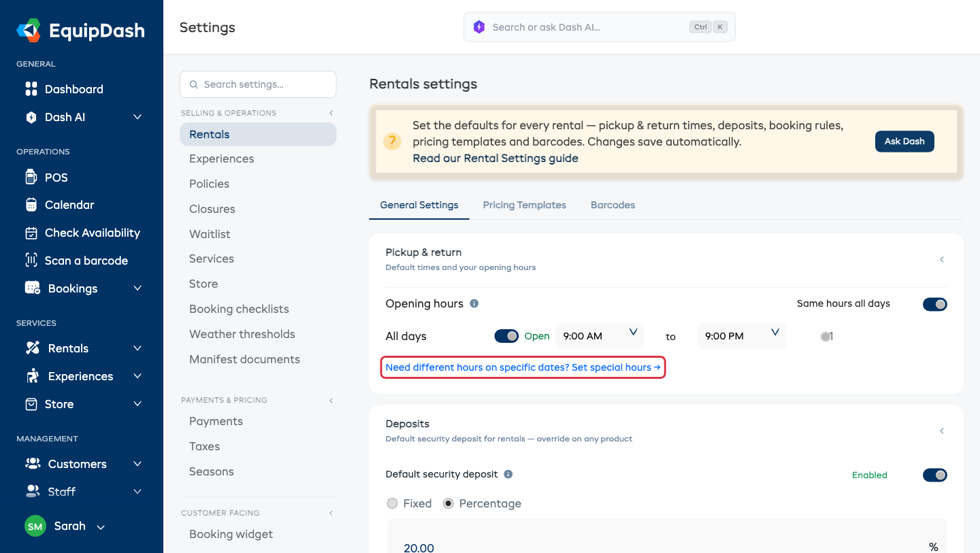The height and width of the screenshot is (553, 980).
Task: Open the 9:00 PM closing time dropdown
Action: tap(742, 336)
